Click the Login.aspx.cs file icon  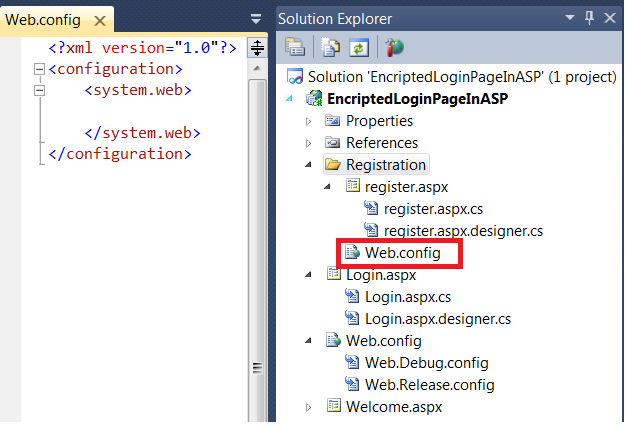tap(352, 296)
